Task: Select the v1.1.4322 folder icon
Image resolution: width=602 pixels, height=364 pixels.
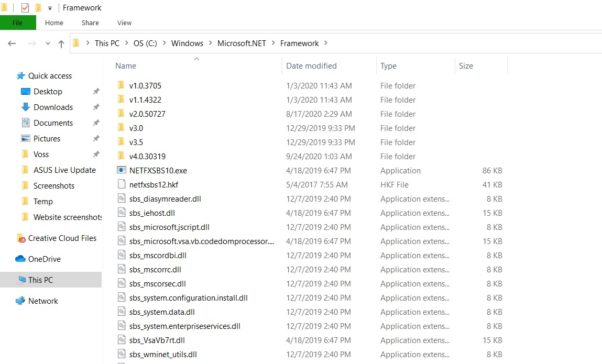Action: [x=122, y=100]
